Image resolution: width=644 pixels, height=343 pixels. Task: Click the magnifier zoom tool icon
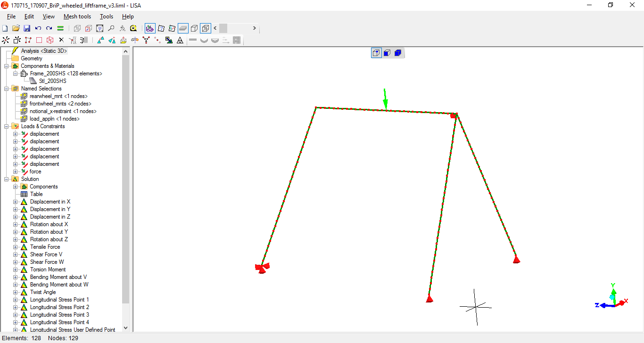click(111, 28)
